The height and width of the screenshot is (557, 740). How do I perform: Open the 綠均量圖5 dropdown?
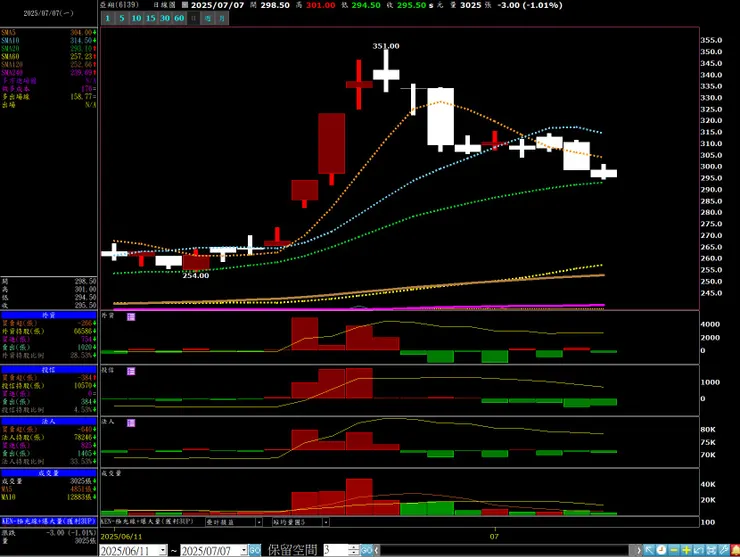[326, 522]
